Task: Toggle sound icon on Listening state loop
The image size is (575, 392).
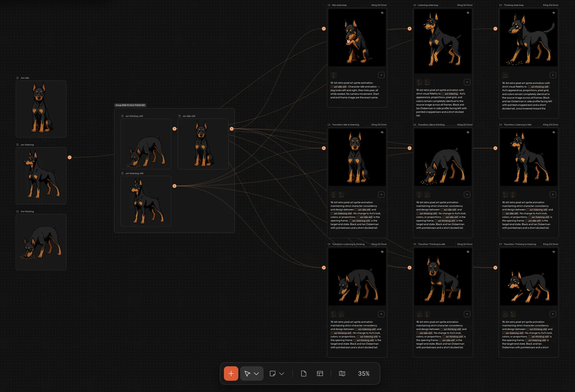Action: pyautogui.click(x=468, y=13)
